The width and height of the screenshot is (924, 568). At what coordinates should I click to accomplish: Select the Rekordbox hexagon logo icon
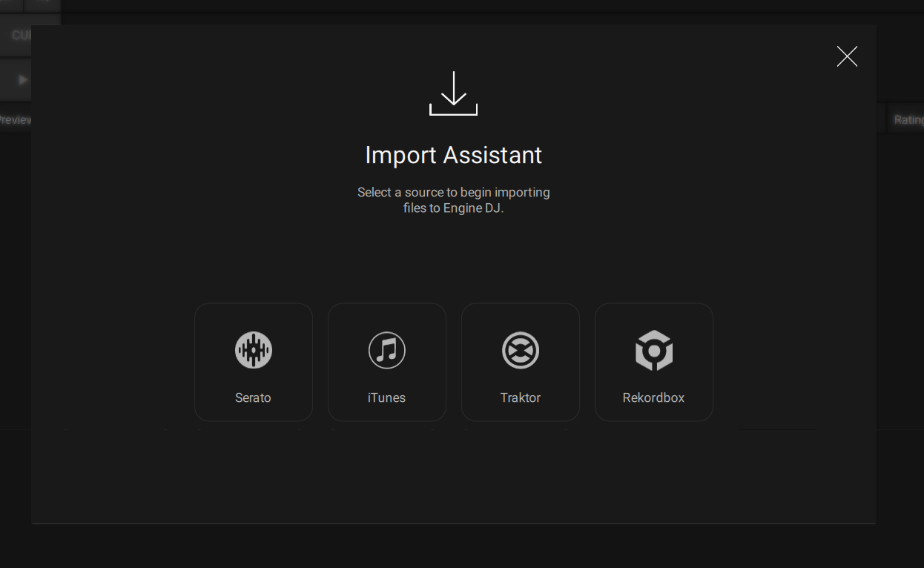coord(654,350)
